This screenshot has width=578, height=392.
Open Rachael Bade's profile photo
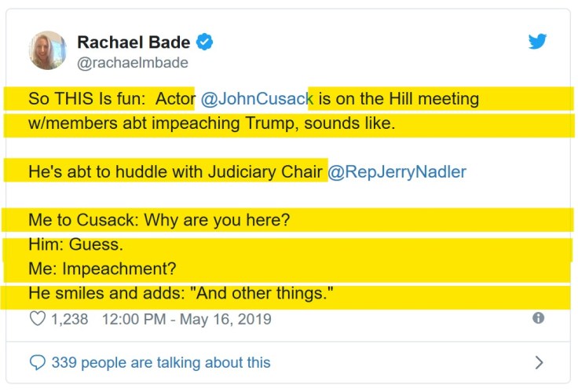(48, 50)
